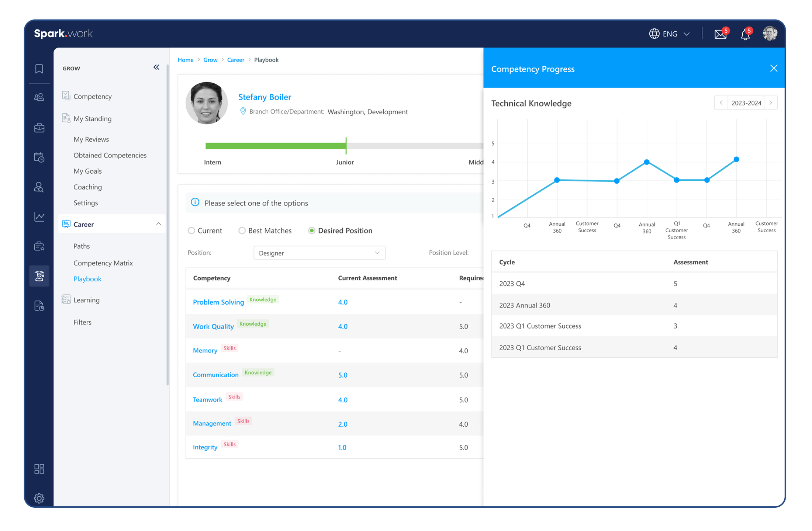Click the briefcase icon in left rail
Image resolution: width=812 pixels, height=531 pixels.
[x=39, y=128]
